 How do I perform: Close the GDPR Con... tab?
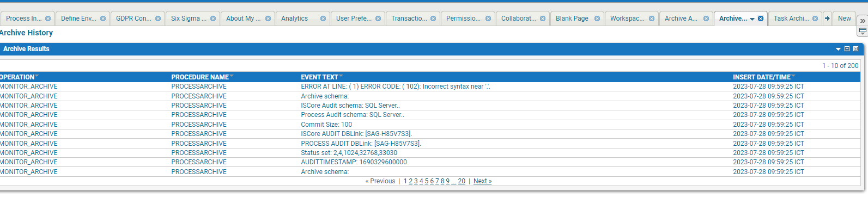pyautogui.click(x=158, y=18)
